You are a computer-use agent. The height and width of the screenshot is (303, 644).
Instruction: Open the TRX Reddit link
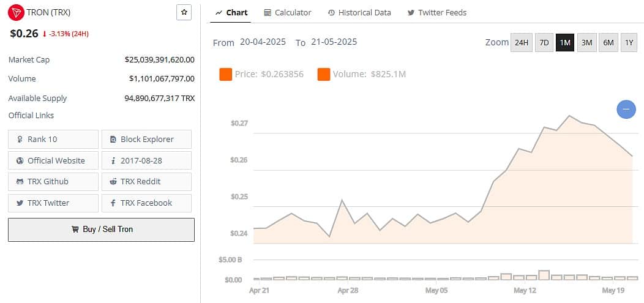pyautogui.click(x=147, y=182)
